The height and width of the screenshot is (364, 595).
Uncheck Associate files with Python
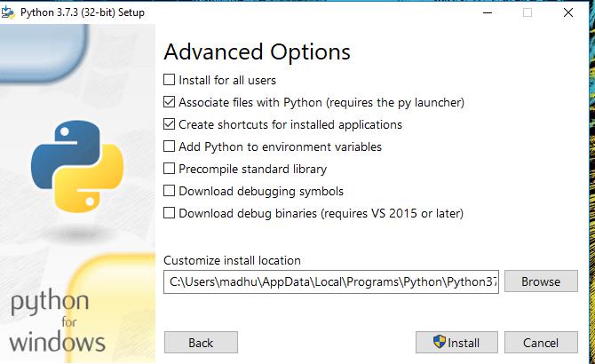coord(170,102)
